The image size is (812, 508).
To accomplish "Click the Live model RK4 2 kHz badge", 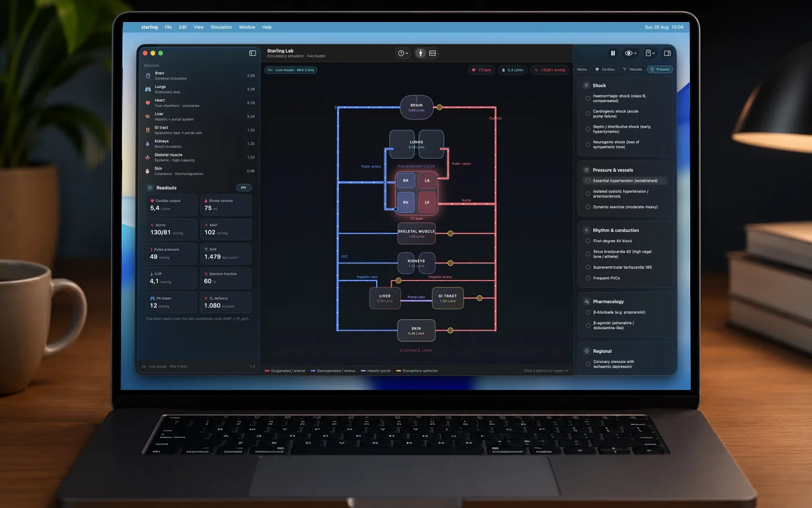I will pyautogui.click(x=291, y=70).
